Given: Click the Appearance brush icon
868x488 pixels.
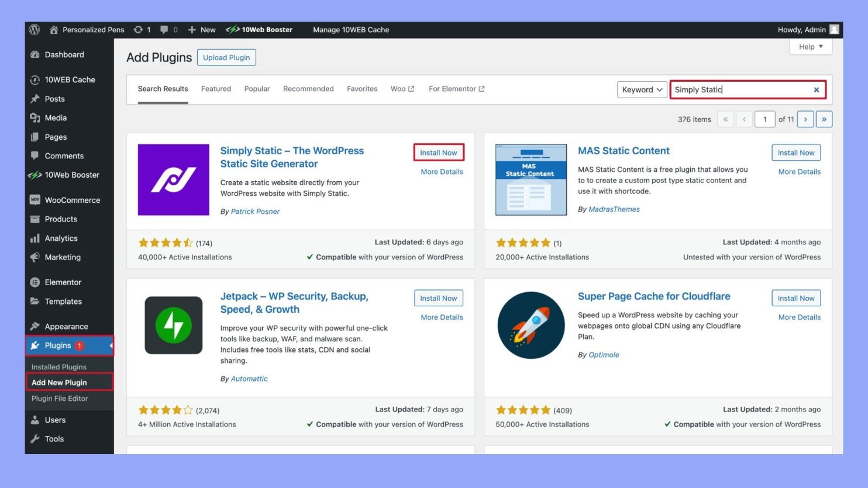Looking at the screenshot, I should [x=36, y=326].
